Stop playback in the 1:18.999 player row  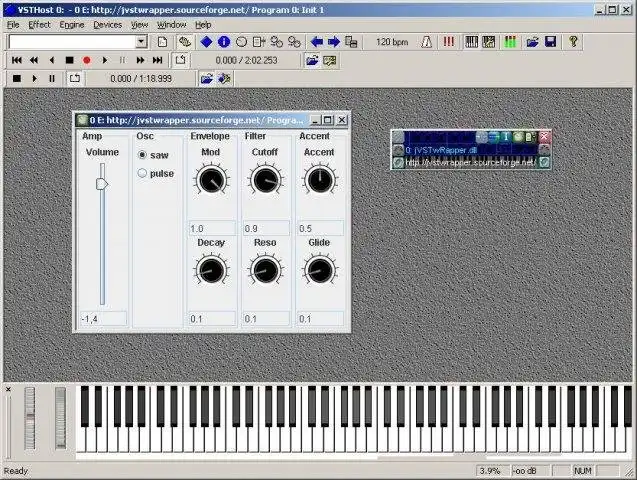(17, 78)
